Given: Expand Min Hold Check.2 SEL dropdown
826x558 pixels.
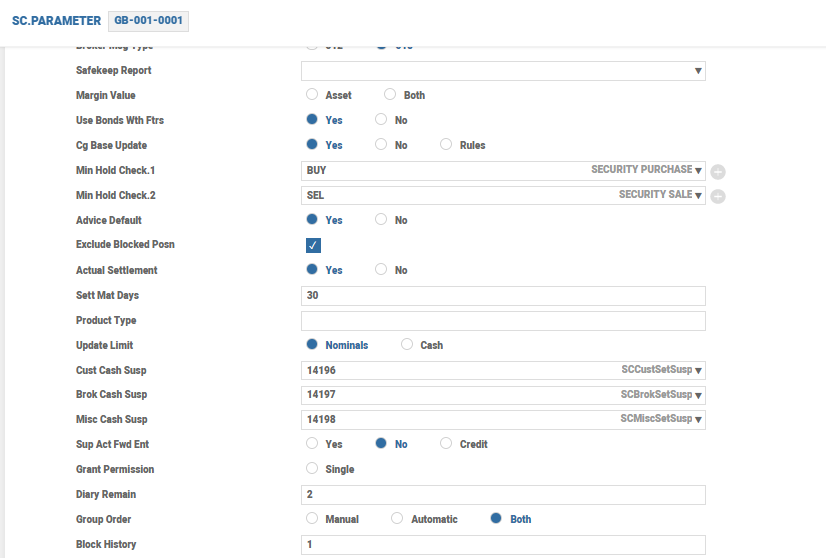Looking at the screenshot, I should tap(699, 196).
